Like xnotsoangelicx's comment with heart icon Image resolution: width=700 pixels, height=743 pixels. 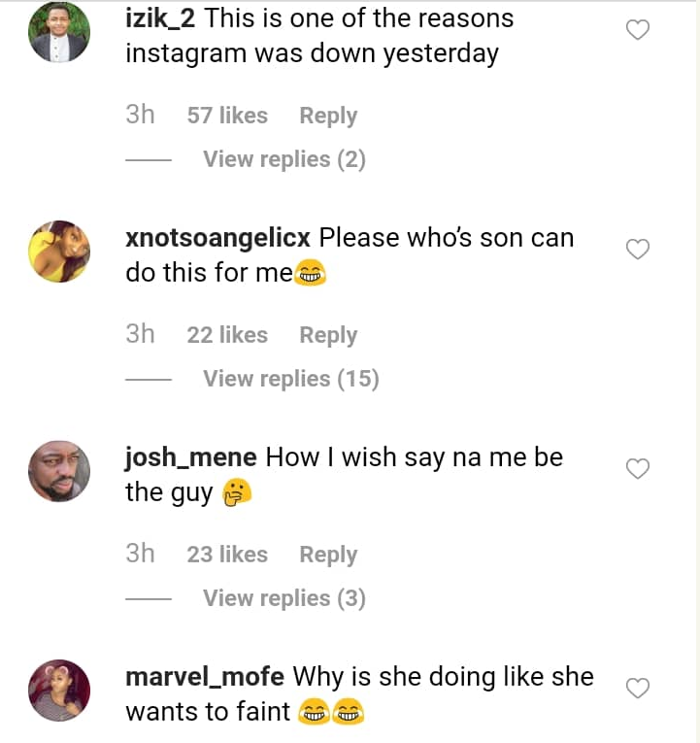[x=637, y=251]
